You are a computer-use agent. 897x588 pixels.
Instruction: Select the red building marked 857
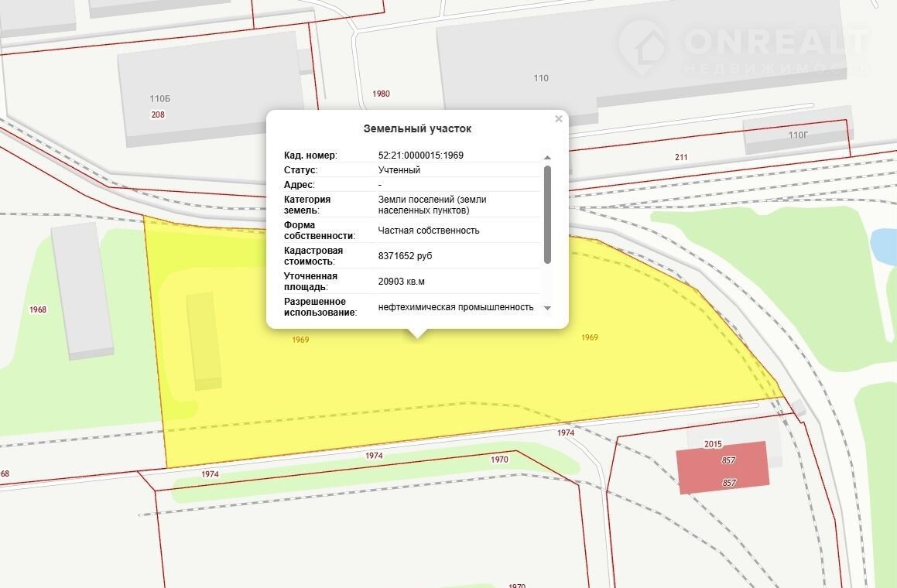point(723,467)
